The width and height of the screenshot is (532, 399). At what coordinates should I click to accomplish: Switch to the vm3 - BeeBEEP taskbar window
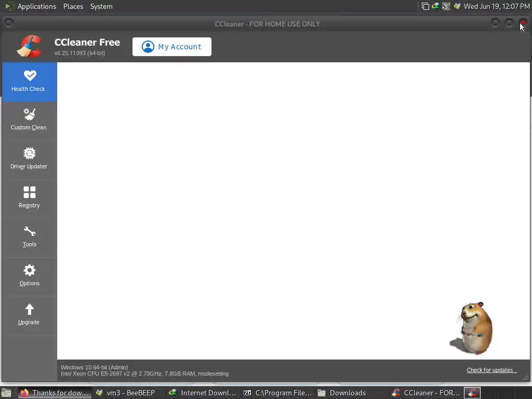pos(126,393)
